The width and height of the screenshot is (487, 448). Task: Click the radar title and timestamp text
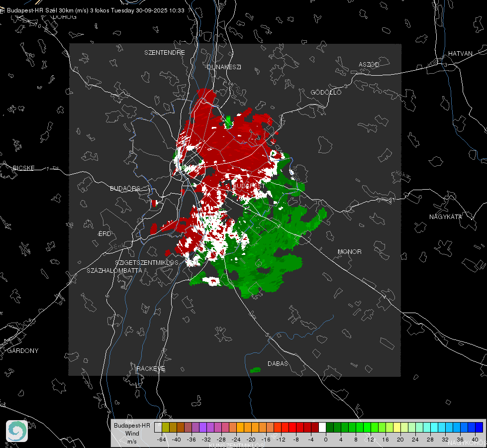(96, 10)
